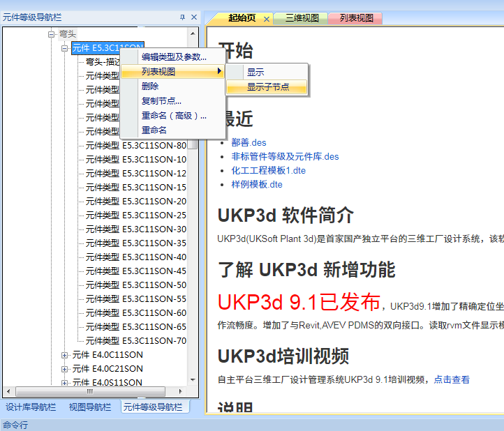Click the 命令行 bar at bottom
Screen dimensions: 504x431
[x=252, y=425]
